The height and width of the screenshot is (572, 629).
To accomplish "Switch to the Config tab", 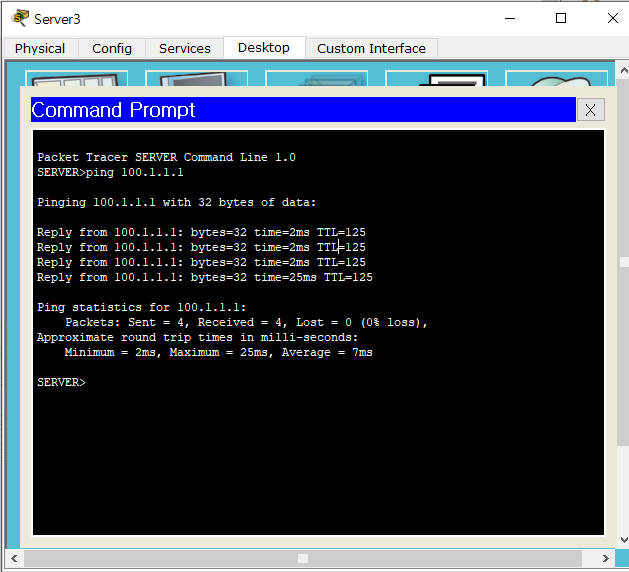I will point(112,48).
